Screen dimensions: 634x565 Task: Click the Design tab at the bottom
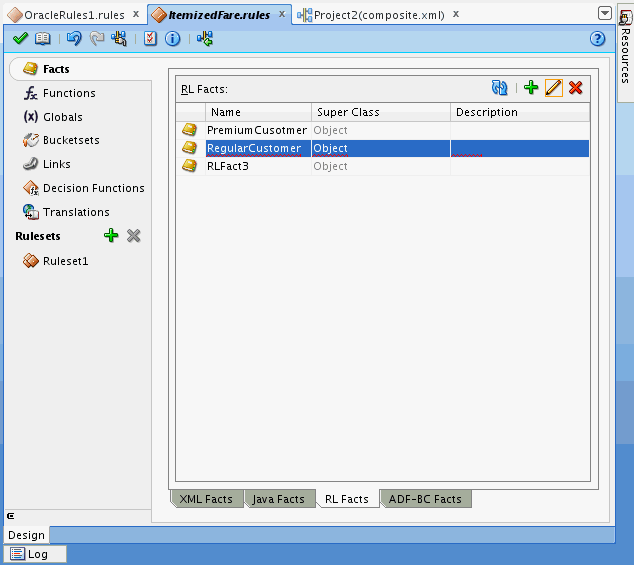point(27,535)
